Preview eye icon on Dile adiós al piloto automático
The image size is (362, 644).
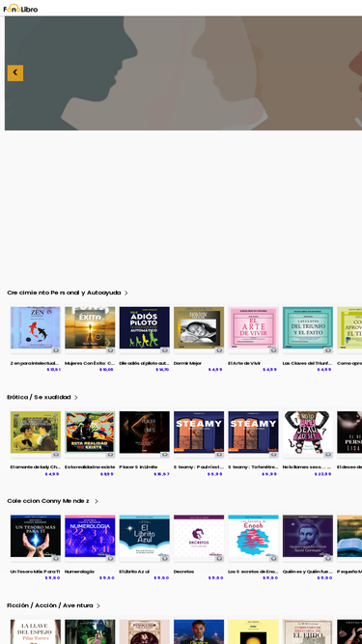[165, 350]
